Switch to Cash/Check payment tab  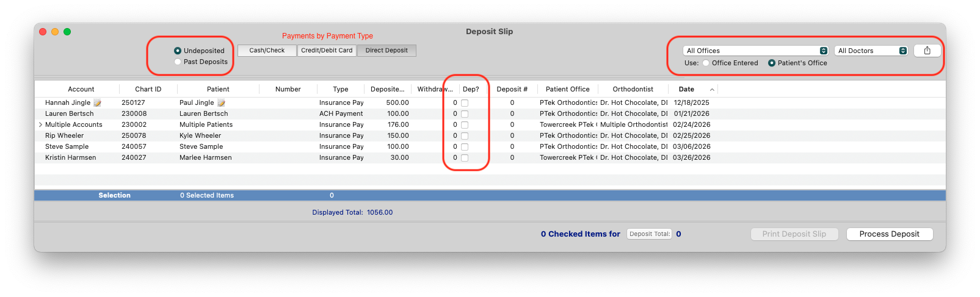pos(267,51)
